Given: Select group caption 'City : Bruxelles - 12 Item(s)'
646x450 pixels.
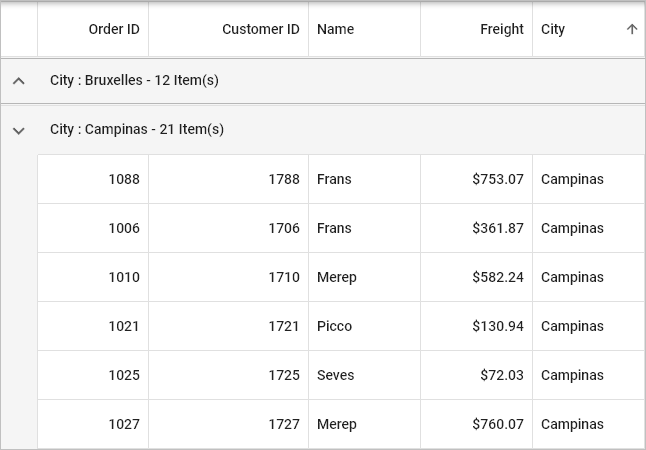Looking at the screenshot, I should [x=134, y=80].
